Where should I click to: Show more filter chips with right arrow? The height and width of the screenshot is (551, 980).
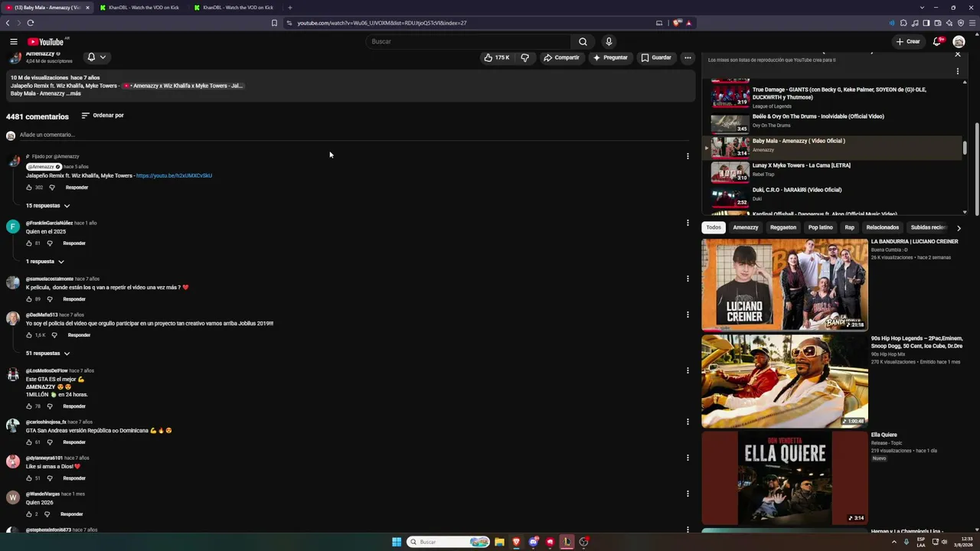(x=959, y=227)
